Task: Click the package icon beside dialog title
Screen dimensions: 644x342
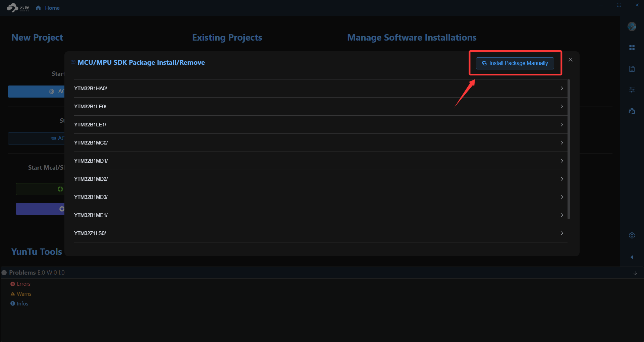Action: (x=73, y=62)
